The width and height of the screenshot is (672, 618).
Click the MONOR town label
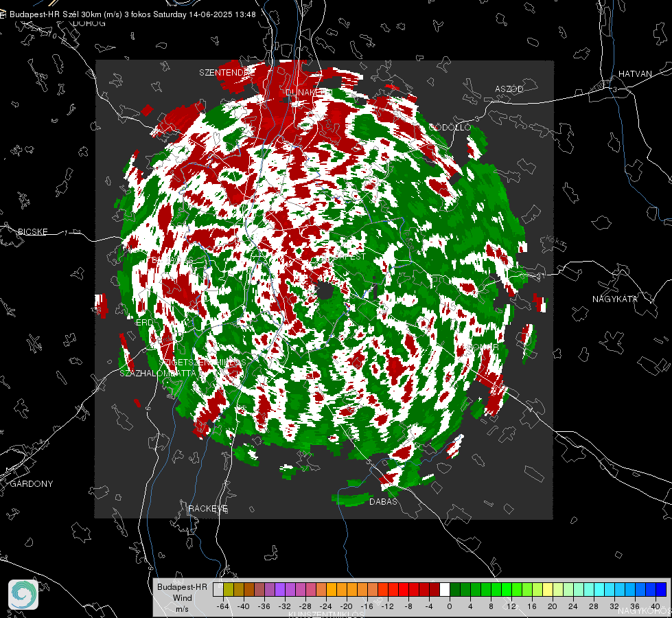(483, 347)
